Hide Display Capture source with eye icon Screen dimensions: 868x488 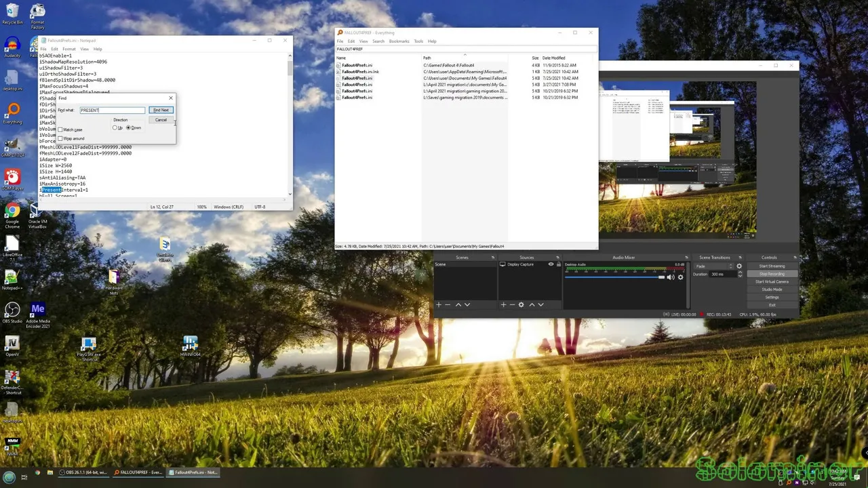[551, 264]
